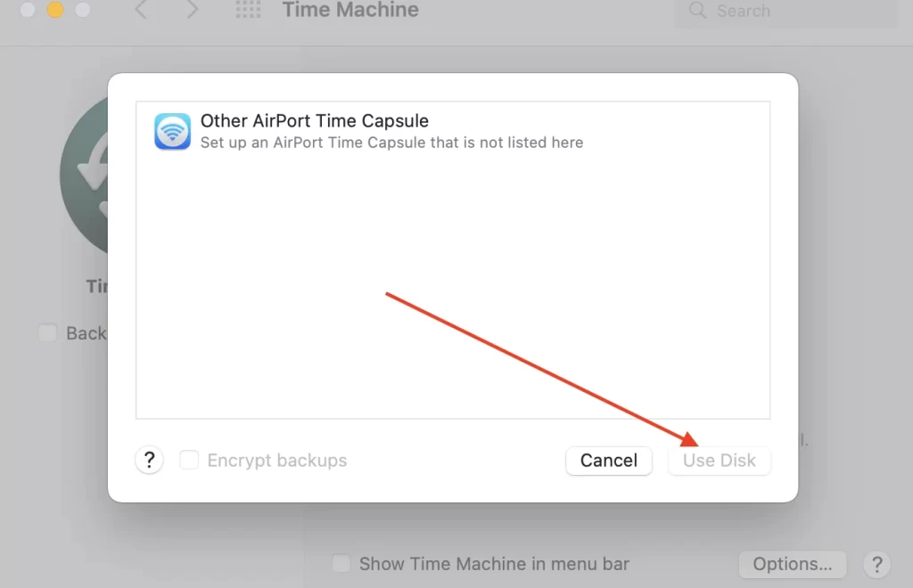The height and width of the screenshot is (588, 913).
Task: Minimize window with the yellow button
Action: (x=55, y=9)
